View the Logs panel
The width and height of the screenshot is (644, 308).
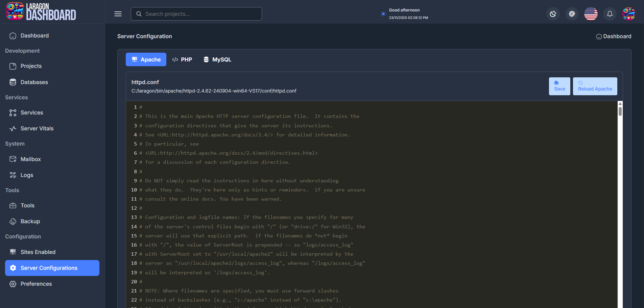click(27, 175)
